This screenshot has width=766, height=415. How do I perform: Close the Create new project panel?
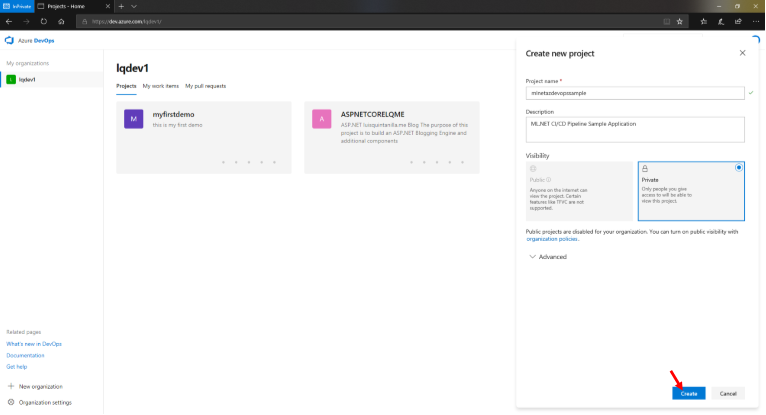[x=742, y=52]
